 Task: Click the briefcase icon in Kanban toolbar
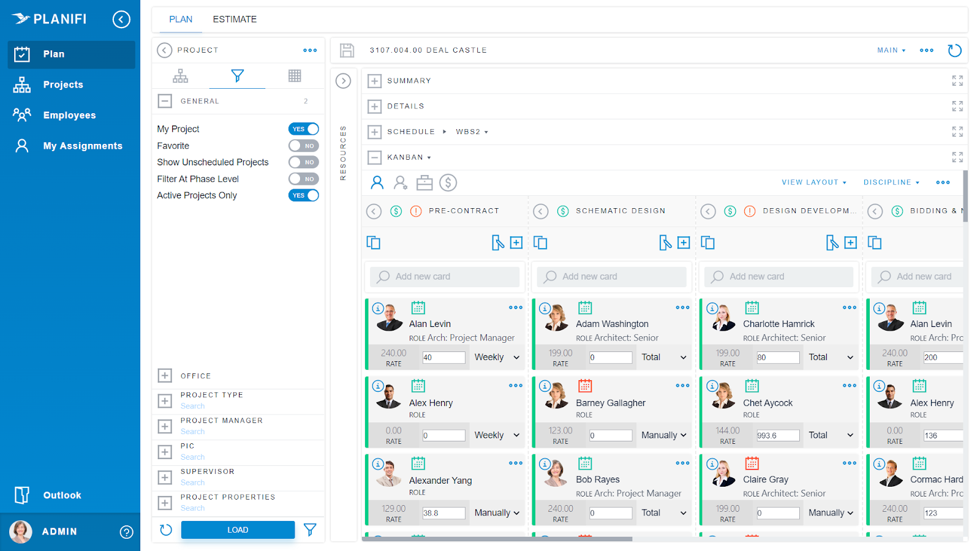click(x=424, y=182)
